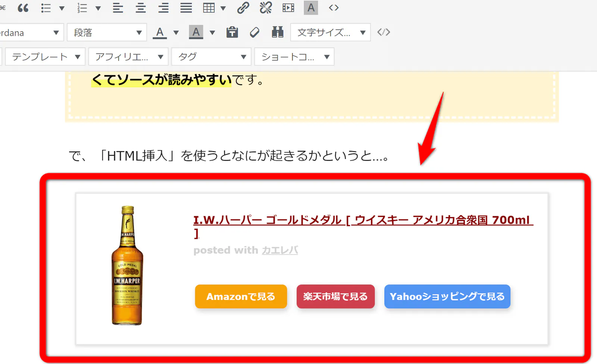Insert a hyperlink
Viewport: 597px width, 364px height.
[x=243, y=8]
